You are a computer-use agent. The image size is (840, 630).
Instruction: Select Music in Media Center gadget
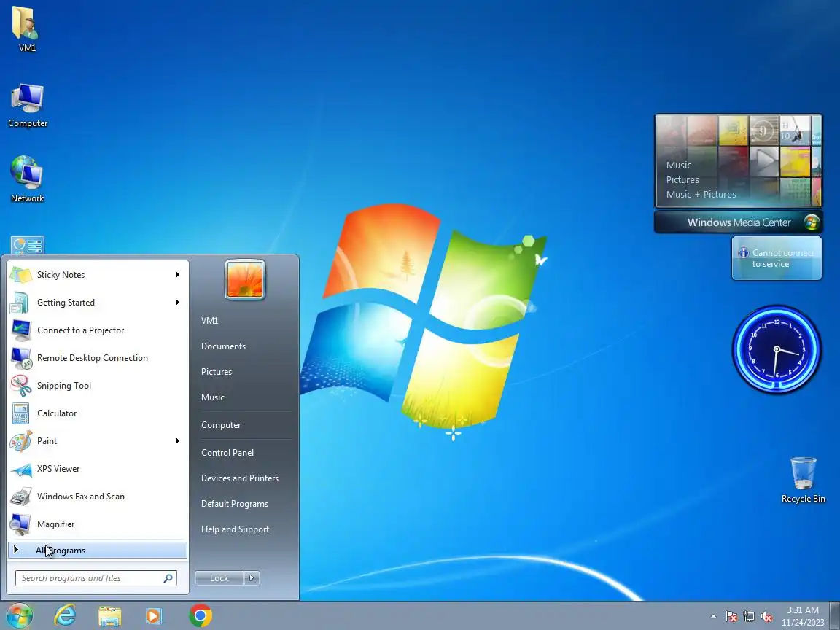[679, 166]
